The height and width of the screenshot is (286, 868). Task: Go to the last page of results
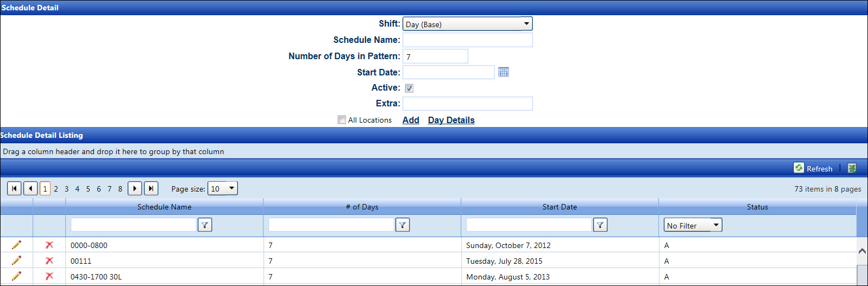pos(151,188)
